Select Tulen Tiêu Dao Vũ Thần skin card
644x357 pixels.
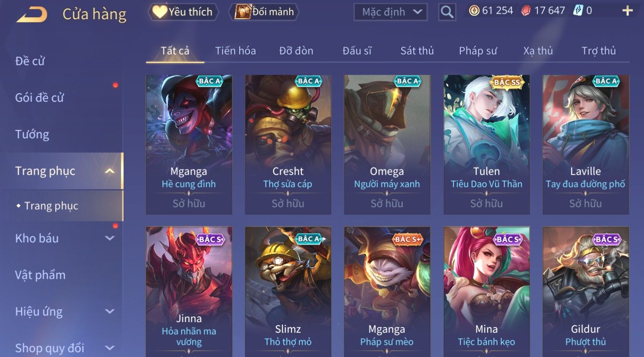click(486, 145)
